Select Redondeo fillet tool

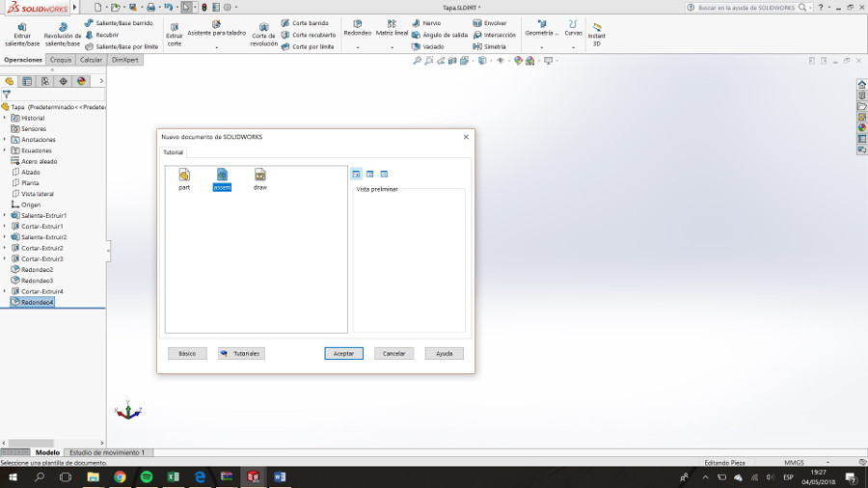[358, 29]
